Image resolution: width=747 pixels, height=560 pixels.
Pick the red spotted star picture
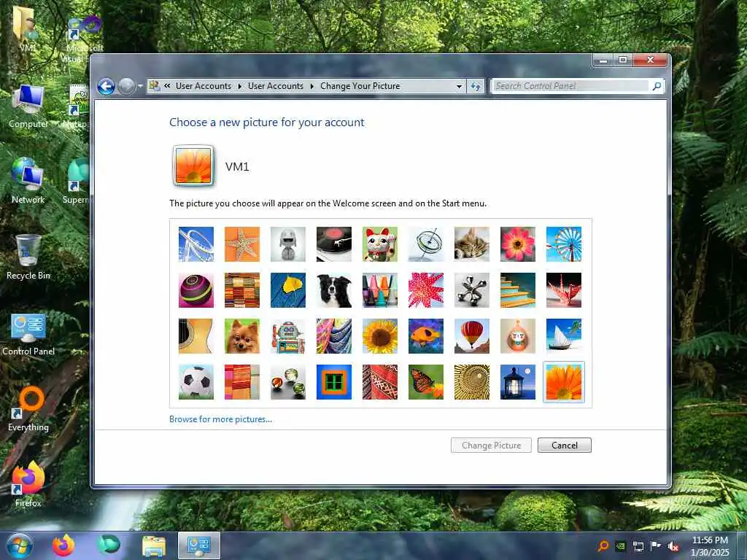click(x=426, y=290)
